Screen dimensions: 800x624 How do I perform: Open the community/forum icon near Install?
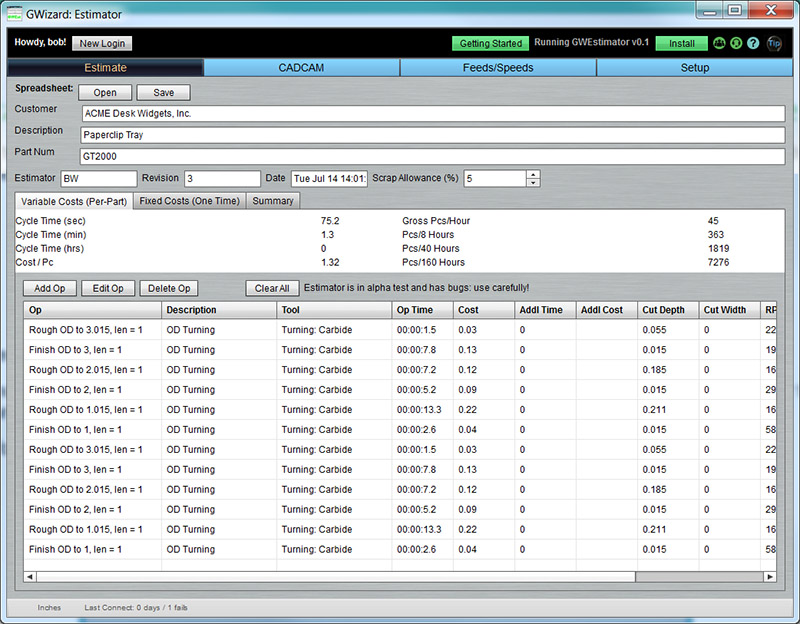click(719, 44)
